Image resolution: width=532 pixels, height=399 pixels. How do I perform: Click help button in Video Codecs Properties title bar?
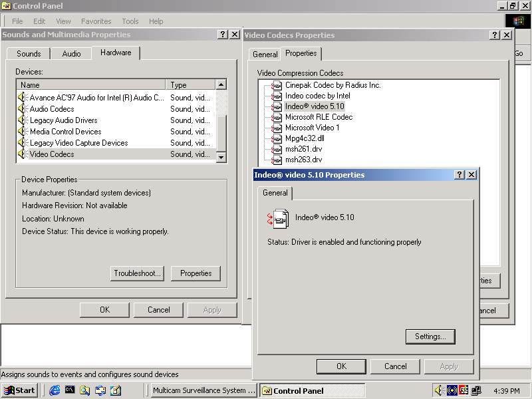[494, 35]
